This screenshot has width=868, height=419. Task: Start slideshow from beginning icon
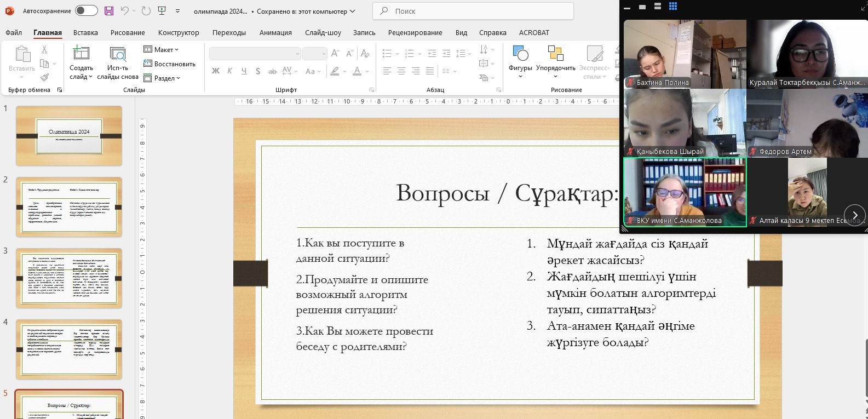(162, 11)
